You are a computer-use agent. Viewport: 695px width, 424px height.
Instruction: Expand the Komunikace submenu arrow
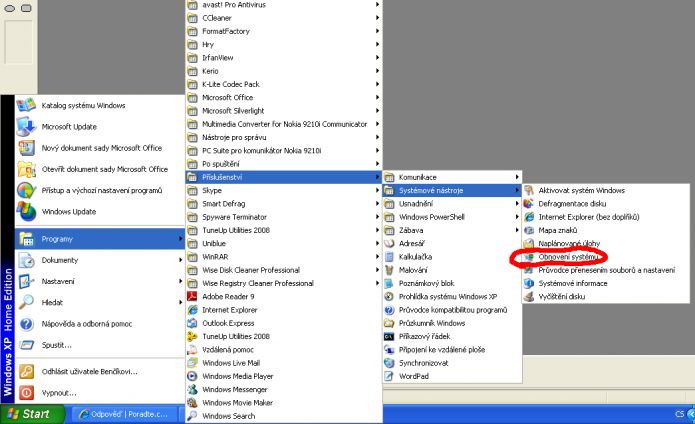coord(517,177)
